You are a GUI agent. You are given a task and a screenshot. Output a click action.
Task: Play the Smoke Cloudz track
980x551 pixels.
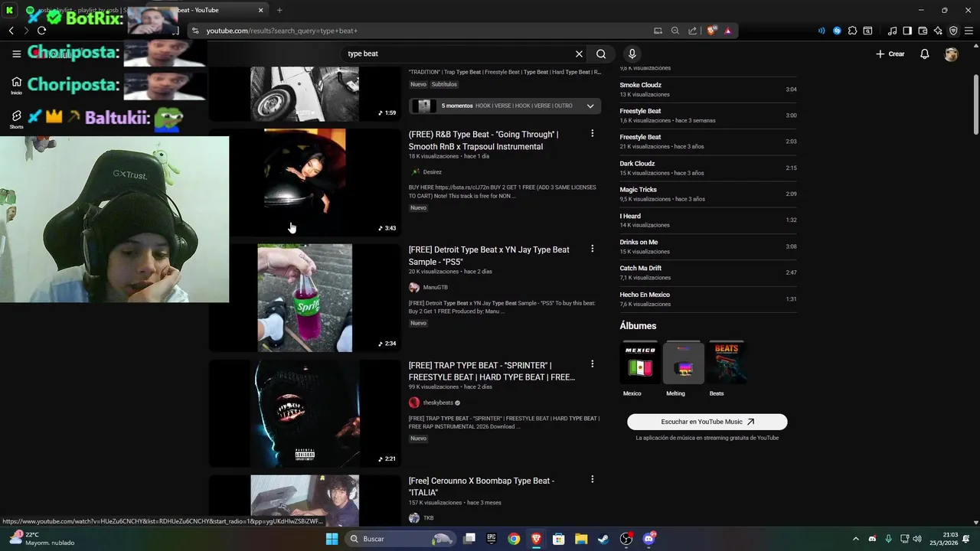[x=708, y=90]
